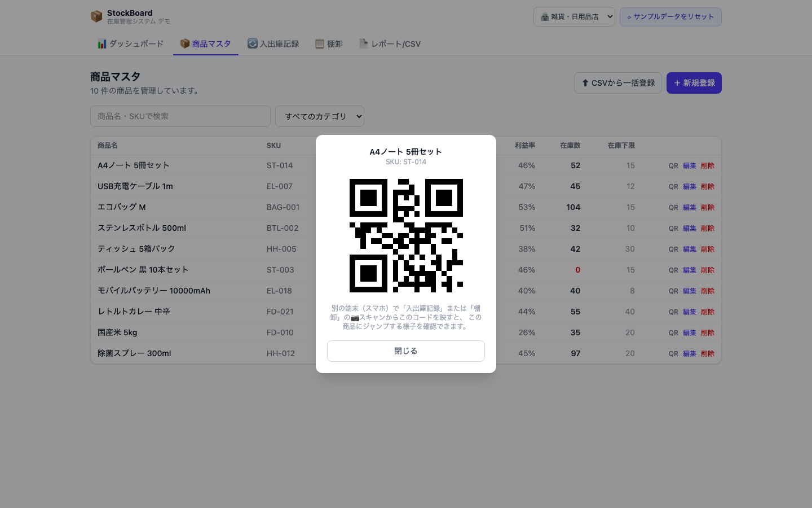Edit the 除菌スプレー 300ml product
This screenshot has width=812, height=508.
(x=690, y=354)
